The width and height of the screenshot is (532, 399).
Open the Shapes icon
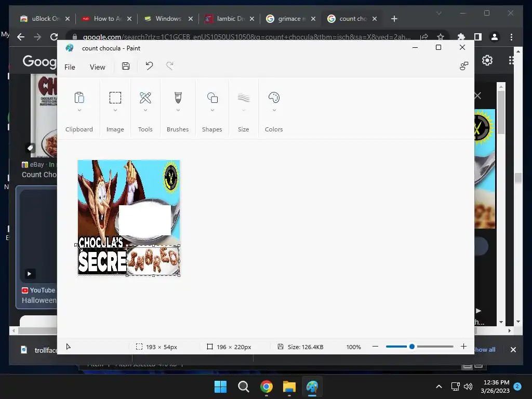[x=212, y=98]
